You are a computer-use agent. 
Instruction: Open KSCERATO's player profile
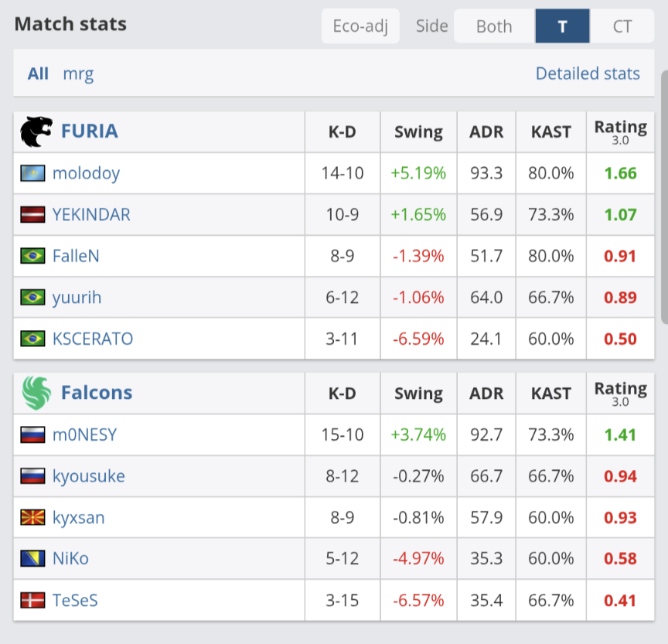pos(93,339)
